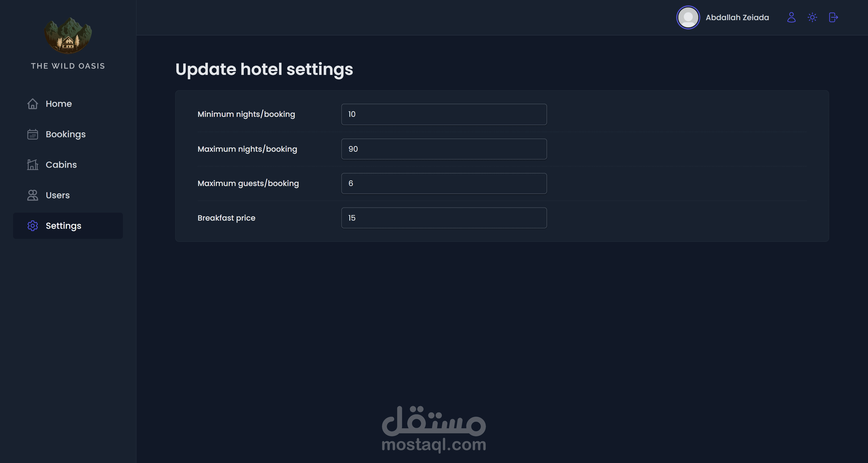Click the Cabins building icon

point(33,165)
